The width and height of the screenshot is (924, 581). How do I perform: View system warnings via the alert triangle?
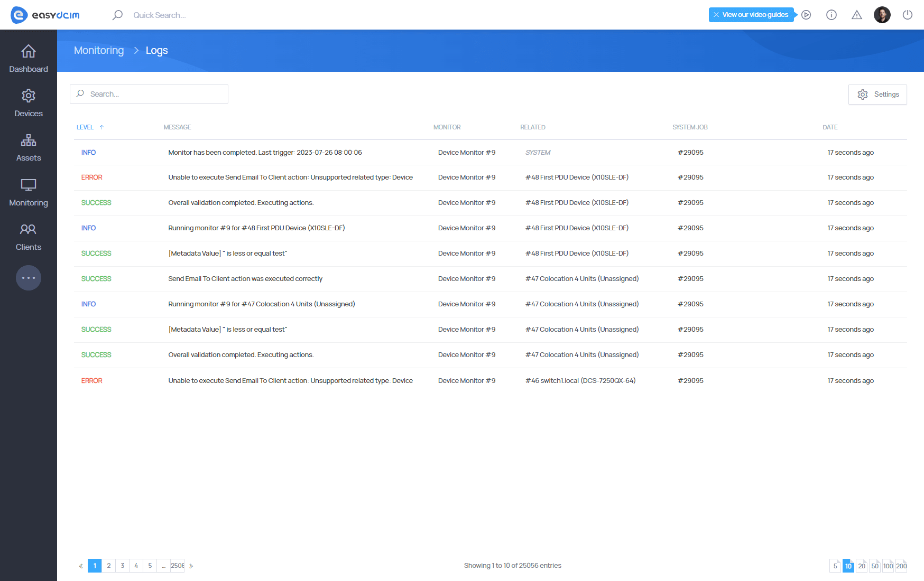pyautogui.click(x=856, y=15)
